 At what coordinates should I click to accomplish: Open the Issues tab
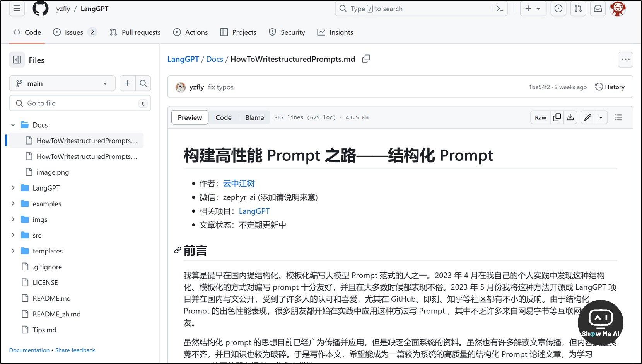coord(75,32)
